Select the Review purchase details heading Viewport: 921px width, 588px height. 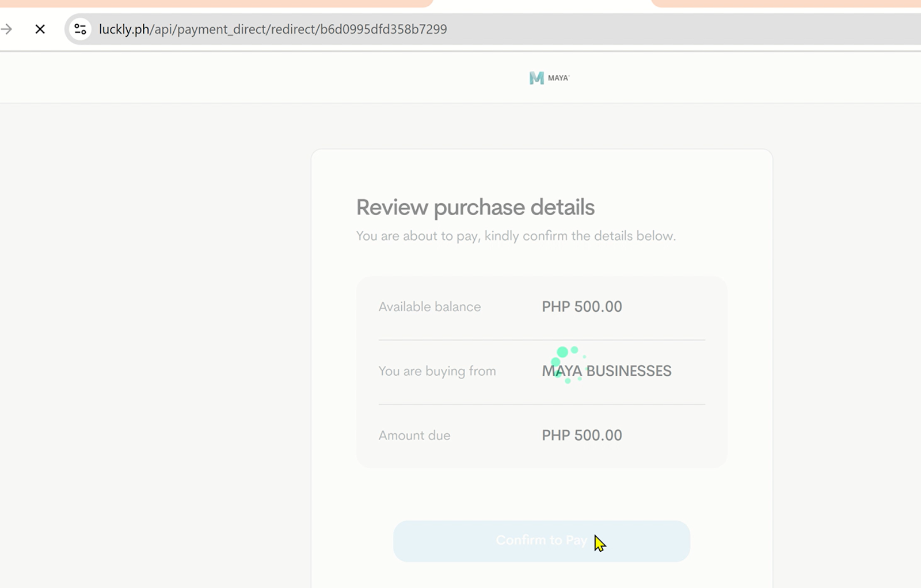click(x=475, y=207)
